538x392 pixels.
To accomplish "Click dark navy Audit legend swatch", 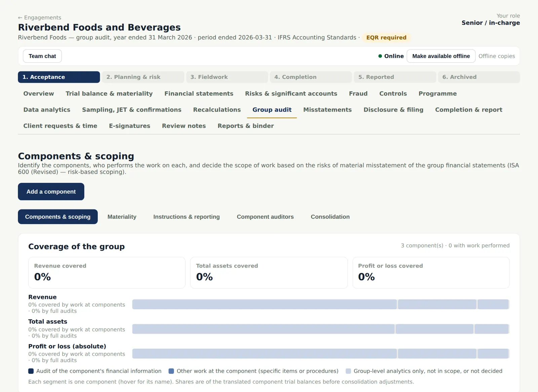I will (x=31, y=371).
